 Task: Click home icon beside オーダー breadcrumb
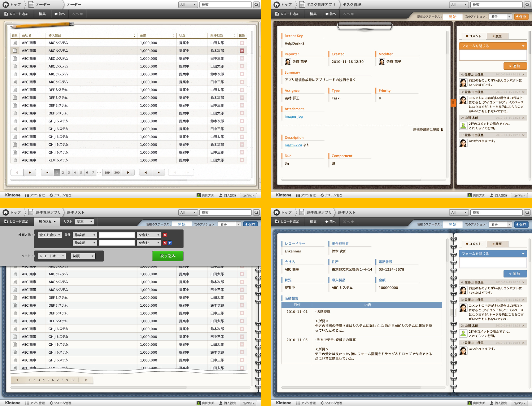point(6,4)
